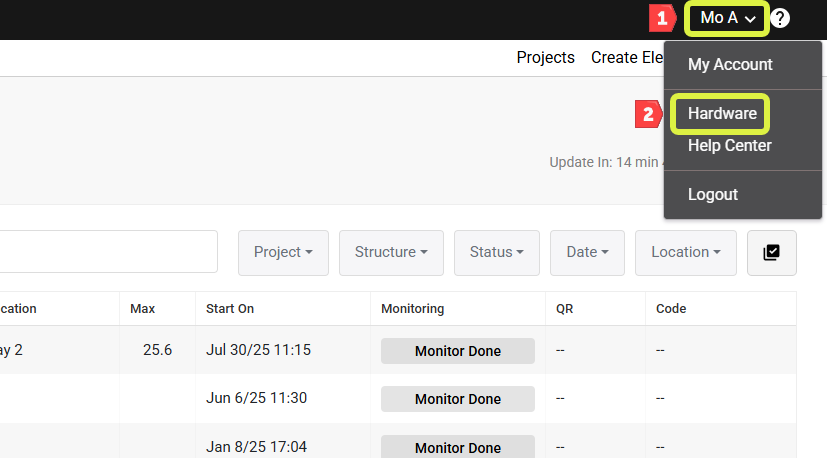827x458 pixels.
Task: Select Logout from the menu
Action: tap(713, 195)
